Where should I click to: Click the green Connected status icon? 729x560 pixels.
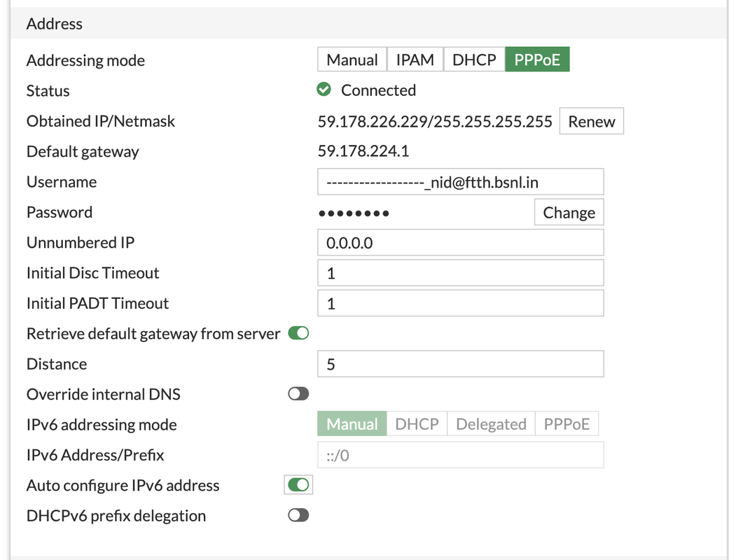pos(324,90)
